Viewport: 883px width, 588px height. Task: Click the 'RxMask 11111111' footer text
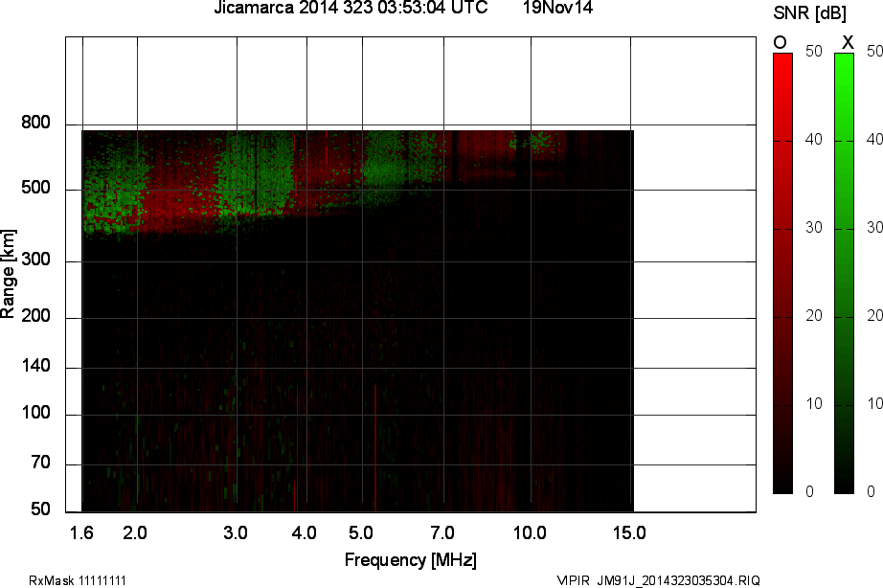[78, 580]
